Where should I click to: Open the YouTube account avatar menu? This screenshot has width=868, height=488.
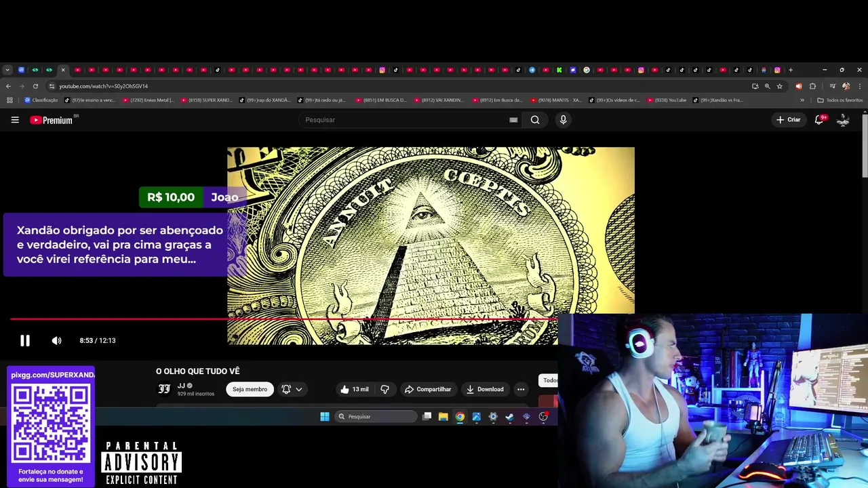843,120
